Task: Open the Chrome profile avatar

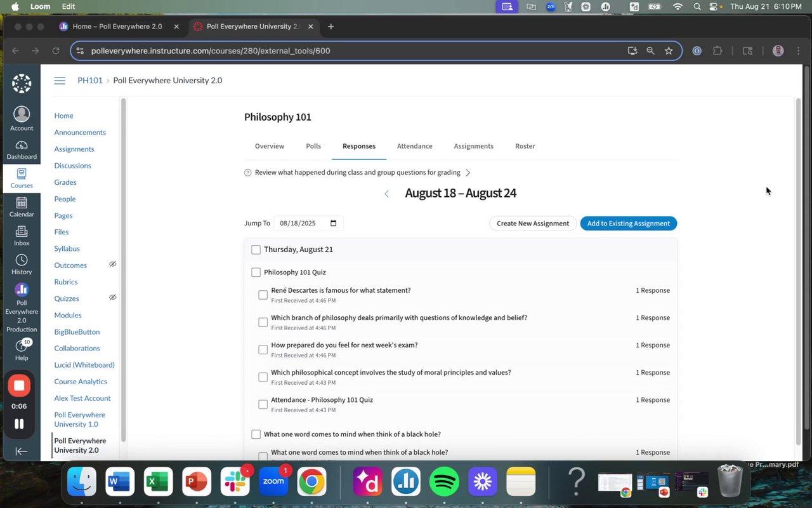Action: point(778,51)
